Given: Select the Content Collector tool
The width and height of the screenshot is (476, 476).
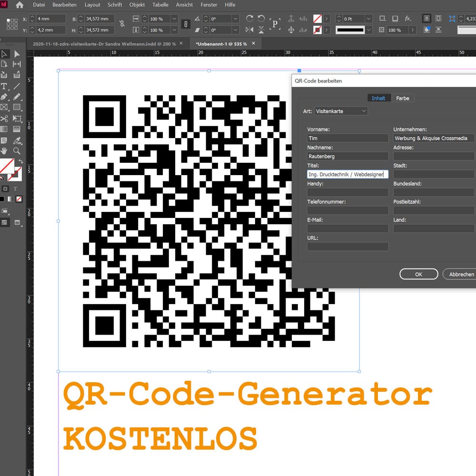Looking at the screenshot, I should [x=4, y=75].
